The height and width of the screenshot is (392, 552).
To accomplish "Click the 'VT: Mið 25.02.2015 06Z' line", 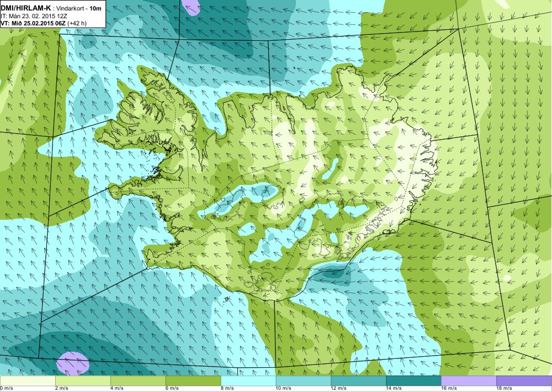I will [33, 23].
